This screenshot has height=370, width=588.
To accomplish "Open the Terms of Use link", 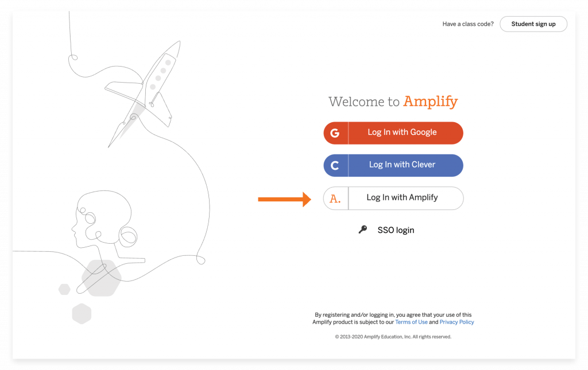I will click(411, 322).
